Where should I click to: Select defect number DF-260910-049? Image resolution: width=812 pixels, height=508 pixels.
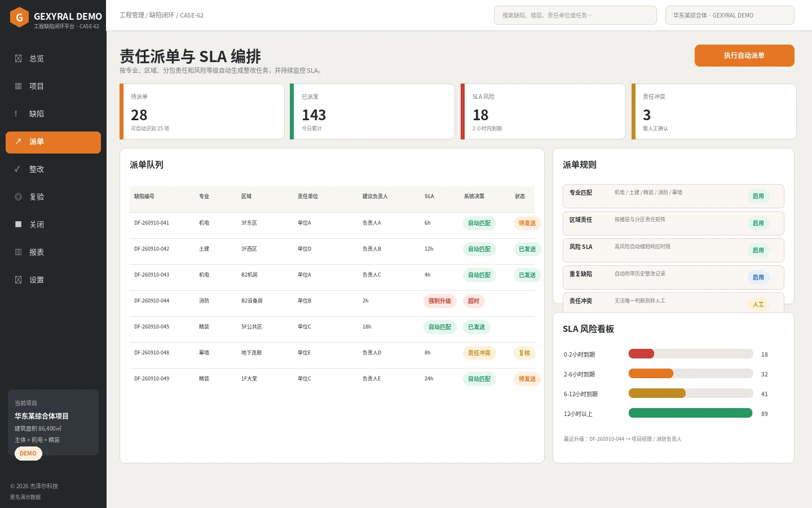pos(152,379)
